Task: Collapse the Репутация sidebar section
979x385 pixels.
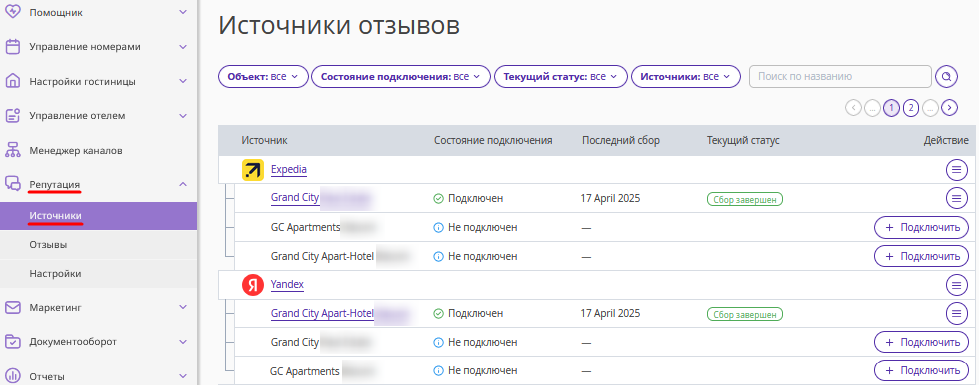Action: pos(182,184)
